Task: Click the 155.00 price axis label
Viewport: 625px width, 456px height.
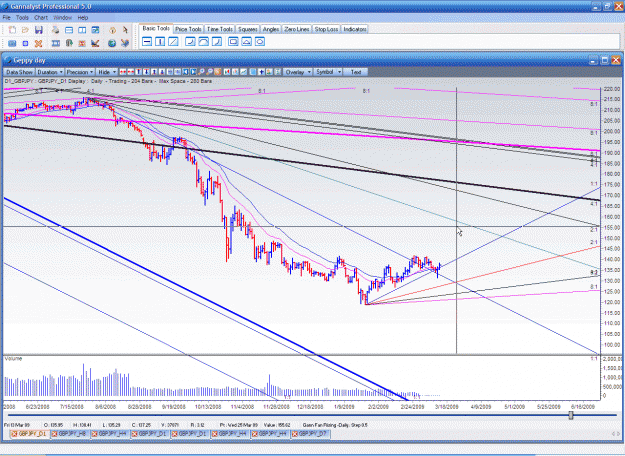Action: click(x=612, y=228)
